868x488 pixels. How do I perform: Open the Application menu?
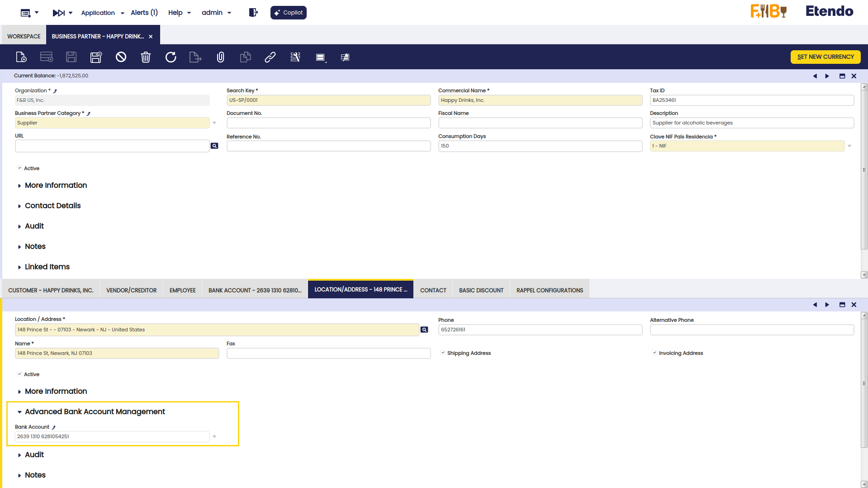(x=103, y=13)
